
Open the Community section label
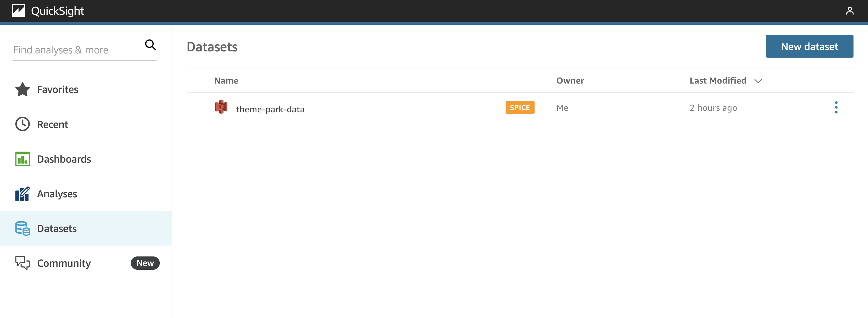pyautogui.click(x=64, y=263)
